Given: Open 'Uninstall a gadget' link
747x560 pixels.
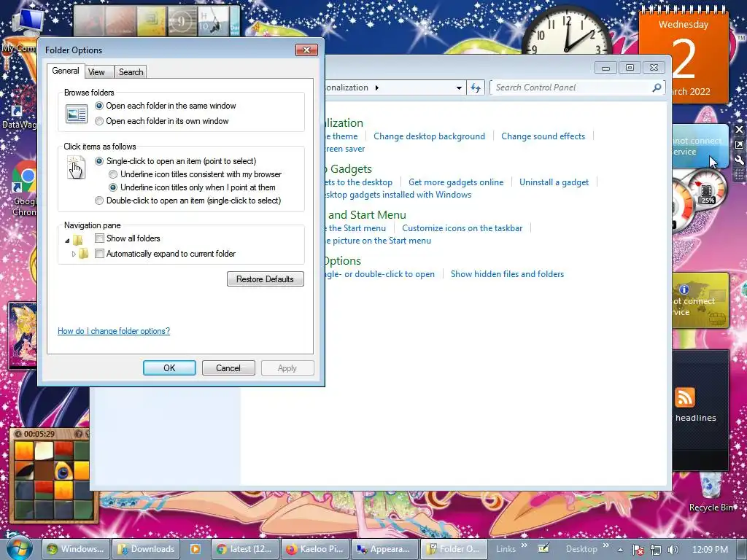Looking at the screenshot, I should tap(554, 182).
